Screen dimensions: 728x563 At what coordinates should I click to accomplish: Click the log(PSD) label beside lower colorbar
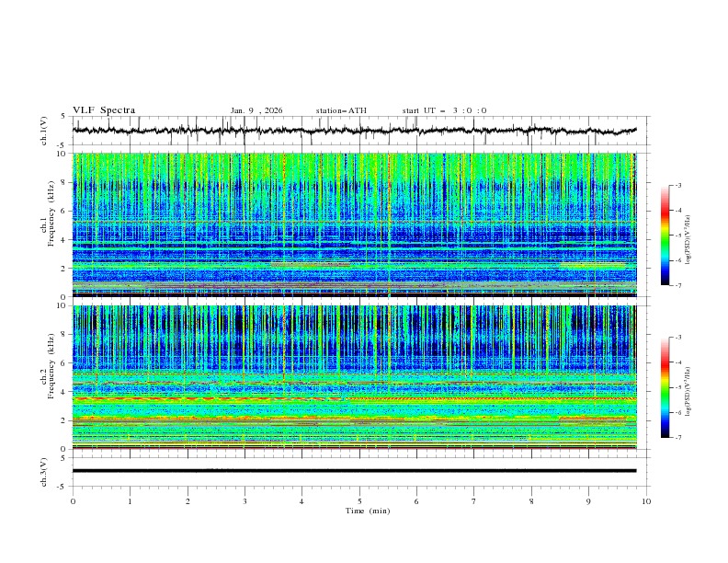click(688, 391)
